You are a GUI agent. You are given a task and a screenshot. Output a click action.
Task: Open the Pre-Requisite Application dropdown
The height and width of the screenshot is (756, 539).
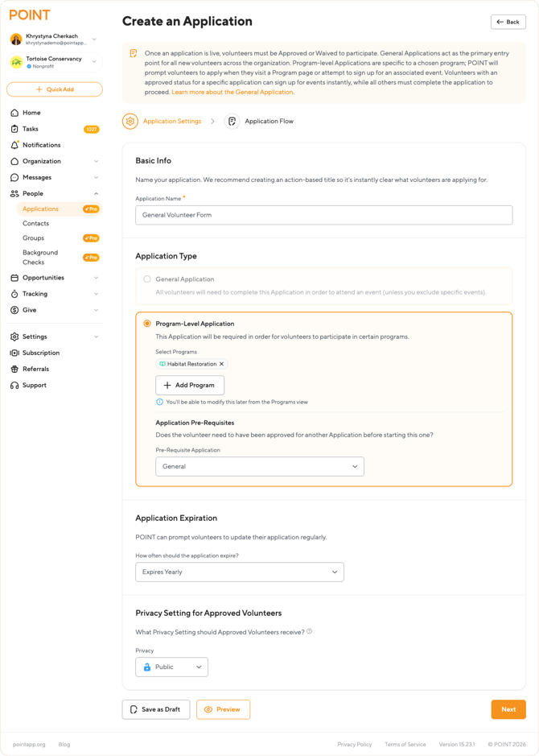click(x=259, y=466)
